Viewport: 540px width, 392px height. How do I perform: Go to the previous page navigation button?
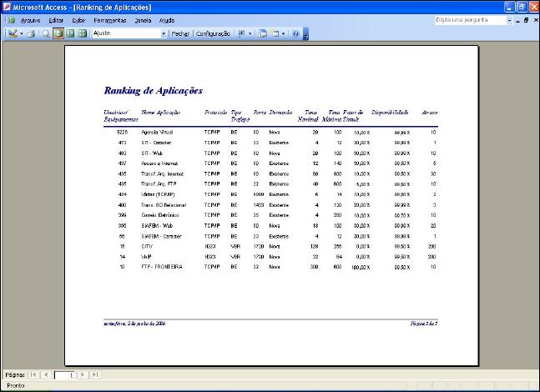click(46, 374)
